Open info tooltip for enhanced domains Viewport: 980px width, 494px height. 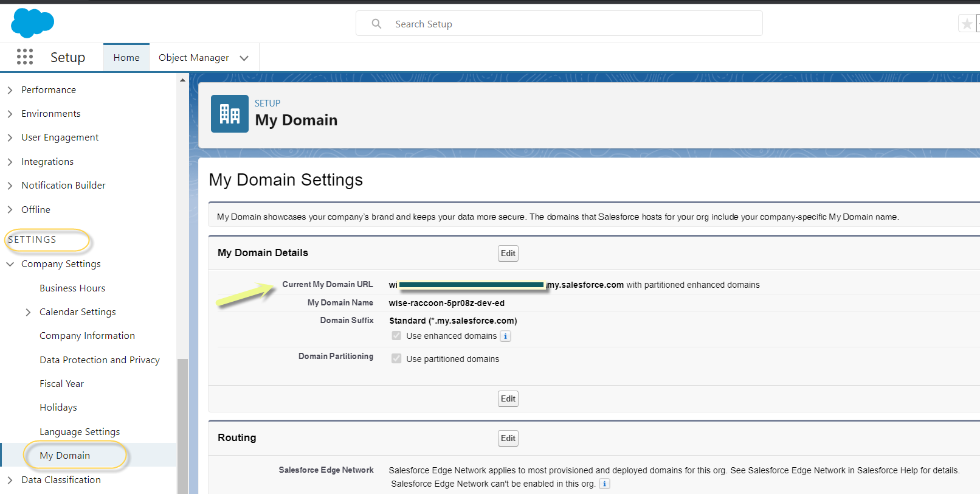point(505,336)
